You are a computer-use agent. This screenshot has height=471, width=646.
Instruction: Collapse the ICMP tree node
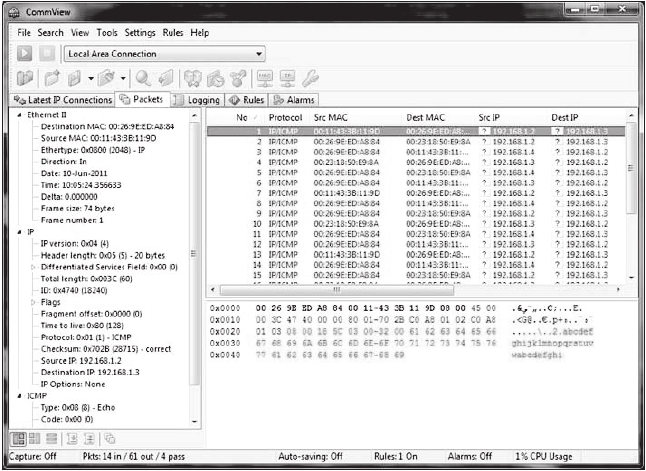pyautogui.click(x=19, y=396)
